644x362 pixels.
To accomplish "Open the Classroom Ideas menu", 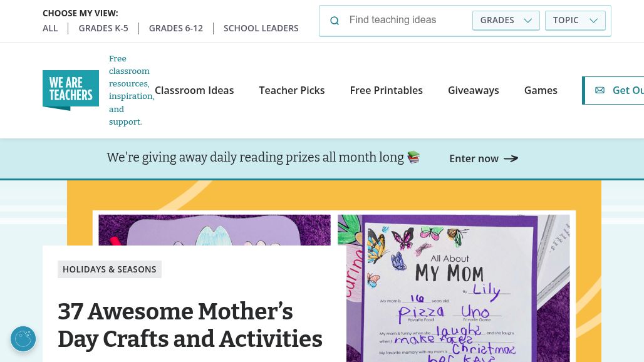I will pos(194,90).
